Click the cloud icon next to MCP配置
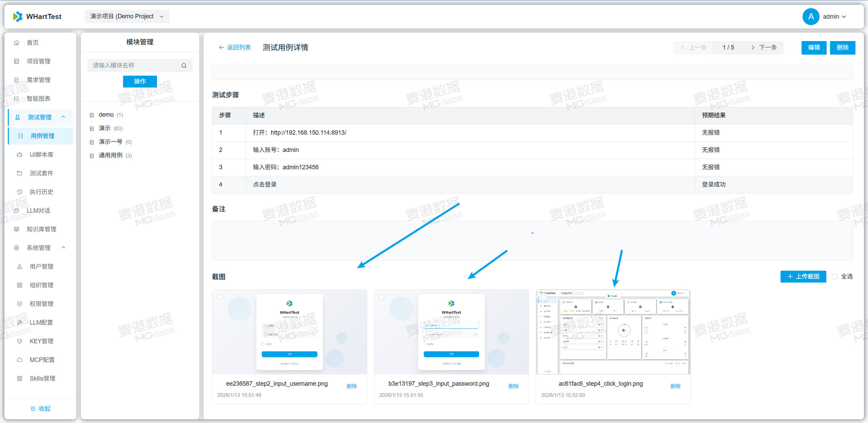 20,360
